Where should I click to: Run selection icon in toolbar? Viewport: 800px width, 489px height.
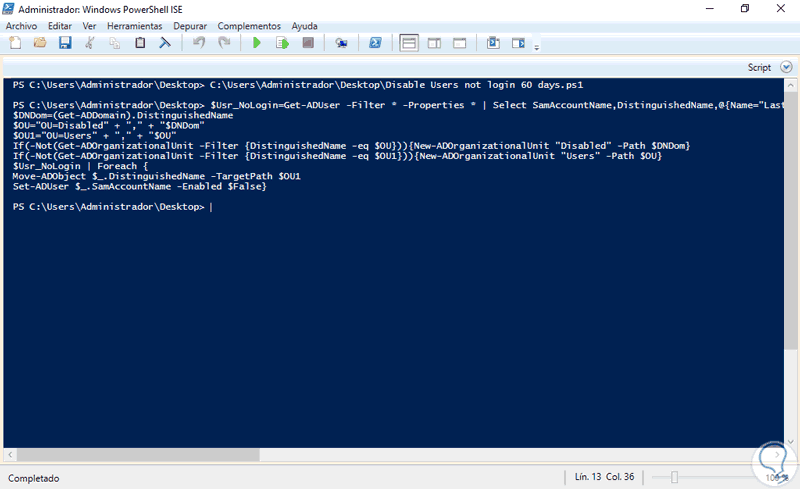click(282, 43)
